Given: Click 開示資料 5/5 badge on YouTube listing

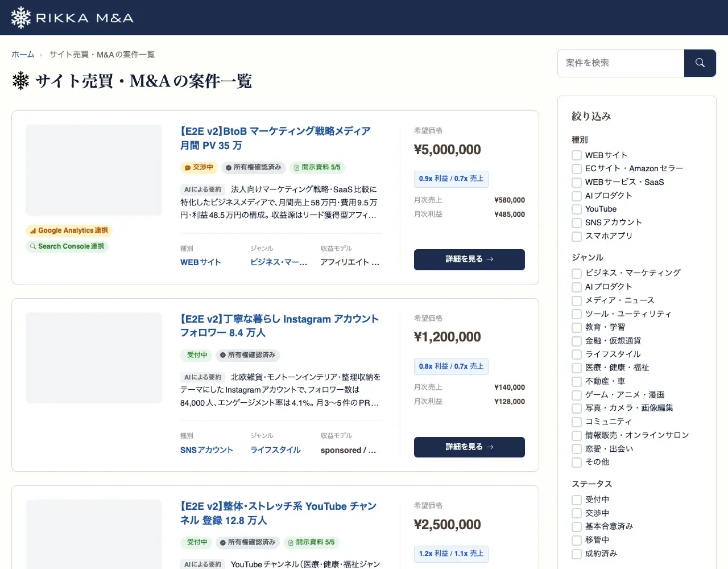Looking at the screenshot, I should (312, 542).
